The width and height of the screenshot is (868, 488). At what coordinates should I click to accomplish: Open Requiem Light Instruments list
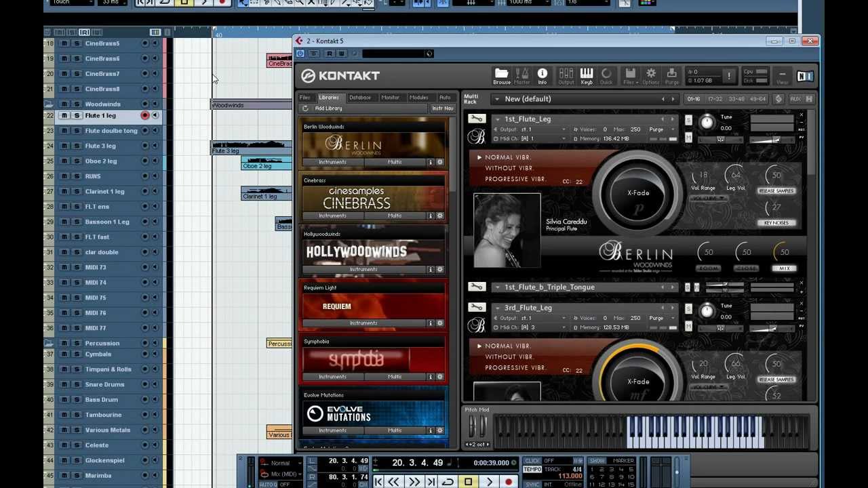[363, 323]
